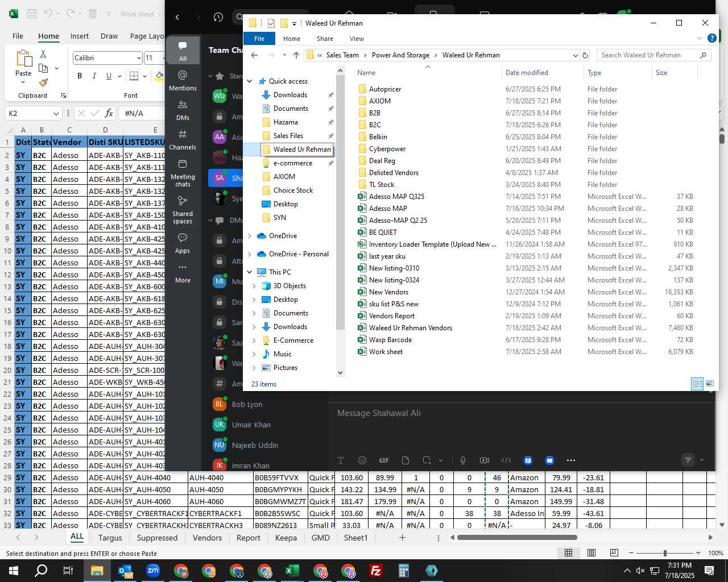Viewport: 728px width, 582px height.
Task: Open Shared spaces in Zoom sidebar
Action: (183, 210)
